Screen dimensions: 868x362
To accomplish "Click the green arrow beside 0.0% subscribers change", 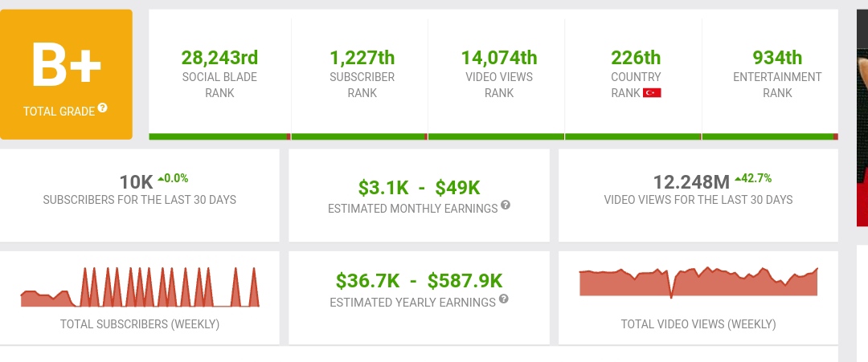I will 161,178.
